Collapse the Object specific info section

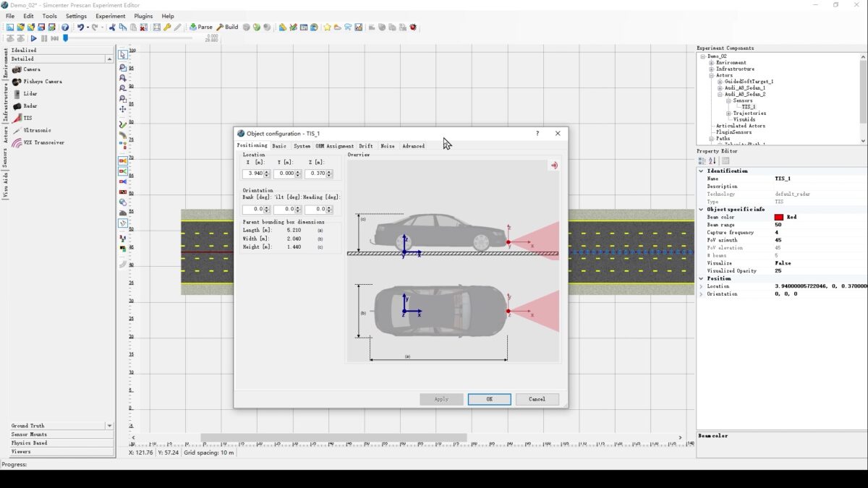click(x=702, y=210)
